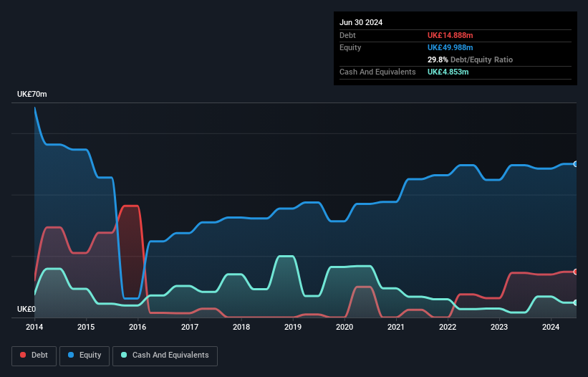Click the teal Cash legend dot
This screenshot has height=377, width=588.
point(124,355)
